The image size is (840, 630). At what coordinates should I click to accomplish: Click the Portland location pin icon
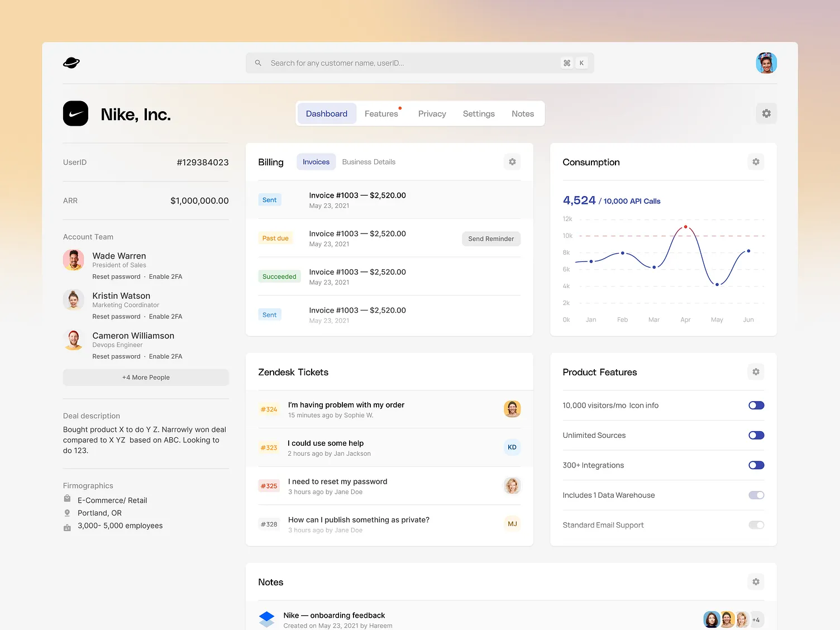67,513
